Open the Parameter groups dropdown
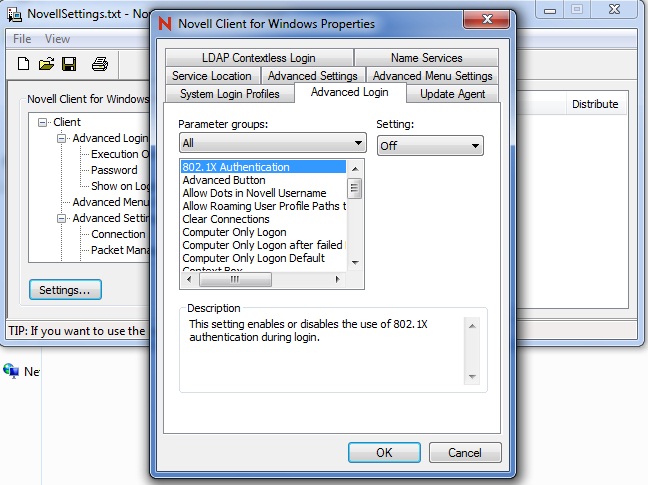This screenshot has width=648, height=485. click(x=273, y=143)
